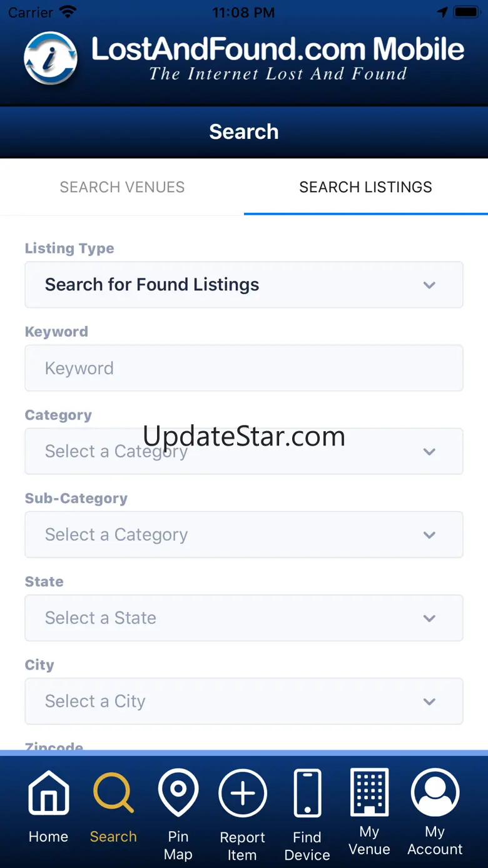Viewport: 488px width, 868px height.
Task: Select the Search Listings tab
Action: [x=366, y=187]
